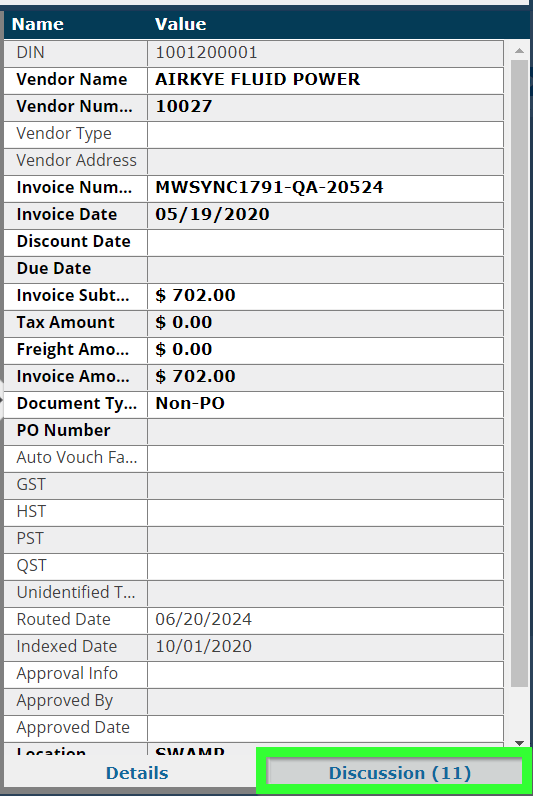This screenshot has height=796, width=533.
Task: Click the Value column header
Action: click(181, 24)
